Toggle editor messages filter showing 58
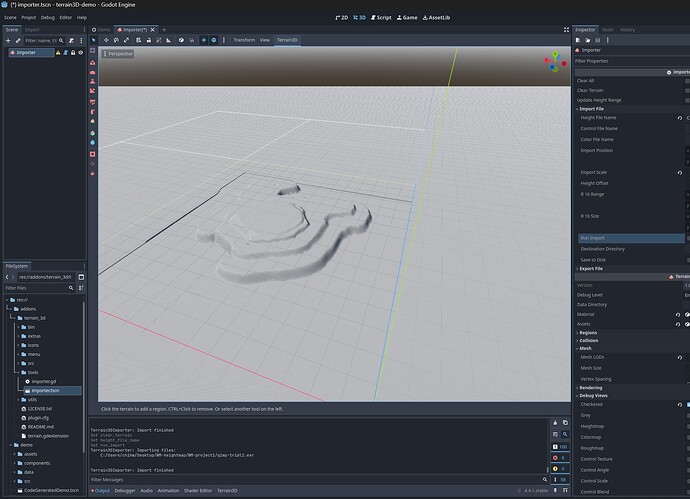The height and width of the screenshot is (499, 690). tap(560, 480)
